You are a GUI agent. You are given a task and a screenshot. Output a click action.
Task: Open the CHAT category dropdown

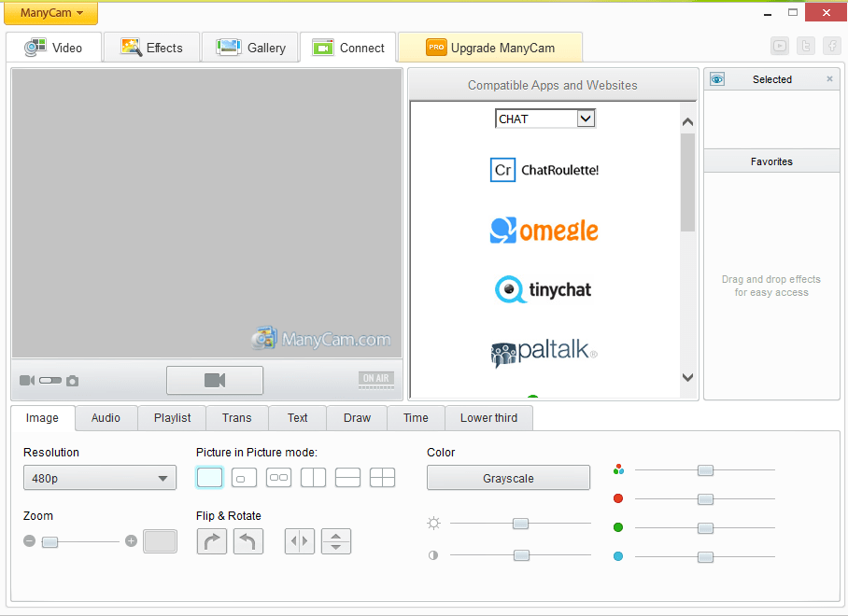tap(545, 119)
